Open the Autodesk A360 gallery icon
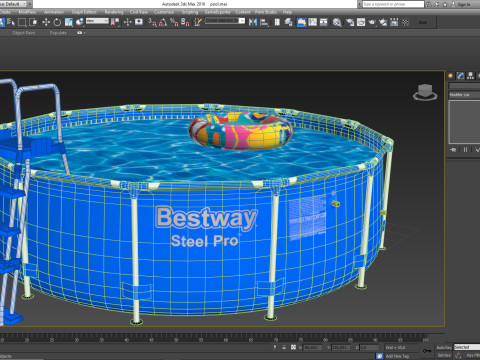The width and height of the screenshot is (480, 360). 394,22
